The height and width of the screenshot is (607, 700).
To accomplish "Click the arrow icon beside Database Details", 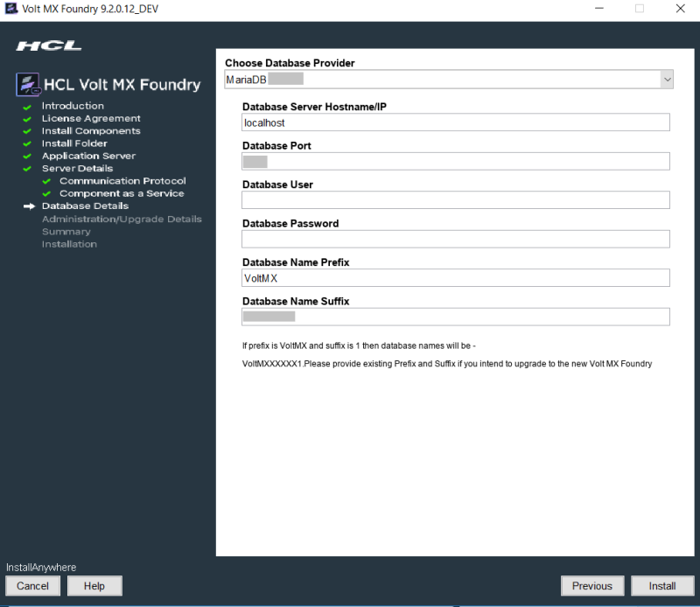I will tap(29, 206).
